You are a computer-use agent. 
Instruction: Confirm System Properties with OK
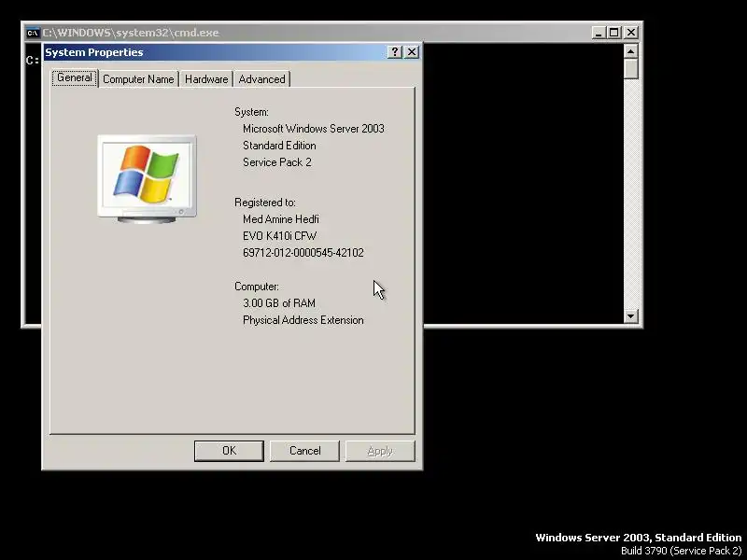(229, 451)
